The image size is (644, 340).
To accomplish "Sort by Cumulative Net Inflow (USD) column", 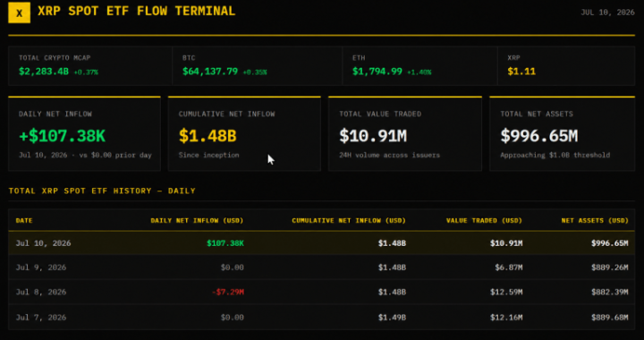I will click(x=349, y=220).
